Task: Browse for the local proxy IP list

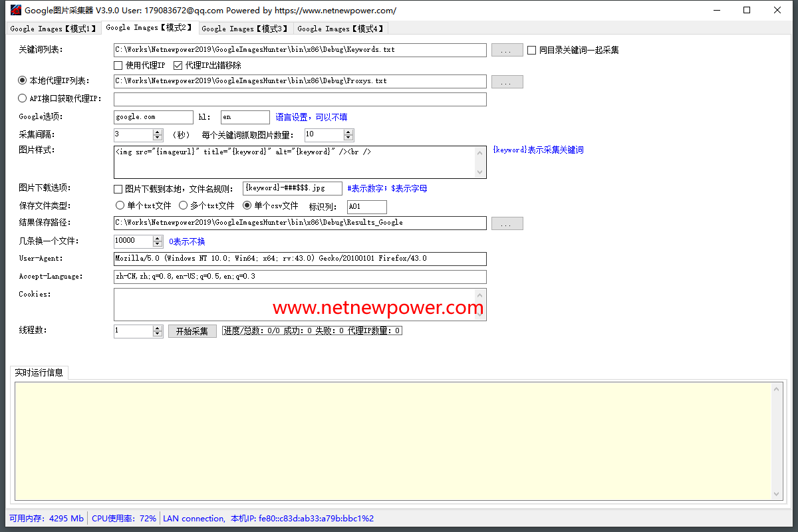Action: click(507, 82)
